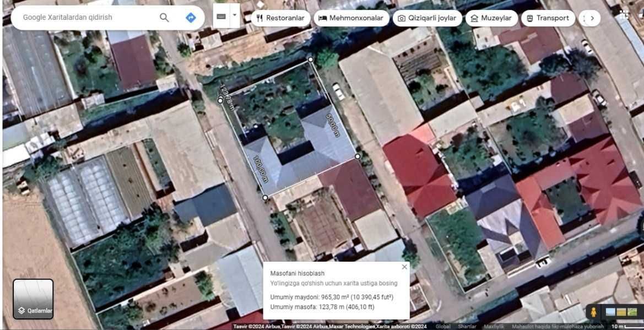The width and height of the screenshot is (644, 330).
Task: Click the search magnifier icon
Action: pos(164,18)
